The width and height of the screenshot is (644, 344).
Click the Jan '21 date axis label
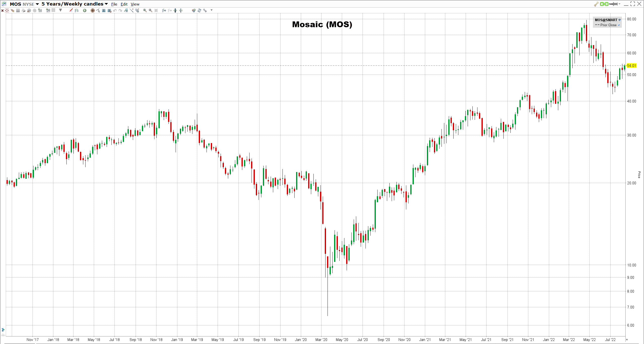[x=425, y=340]
